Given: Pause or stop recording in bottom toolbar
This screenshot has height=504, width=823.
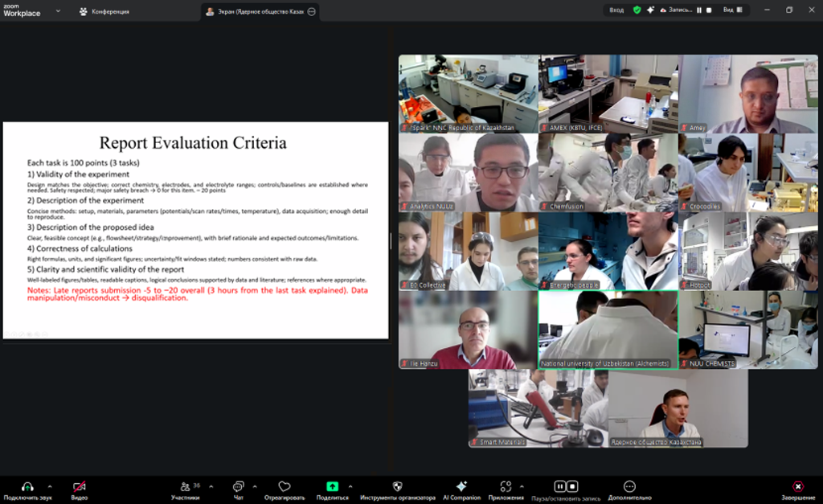Looking at the screenshot, I should pos(566,487).
